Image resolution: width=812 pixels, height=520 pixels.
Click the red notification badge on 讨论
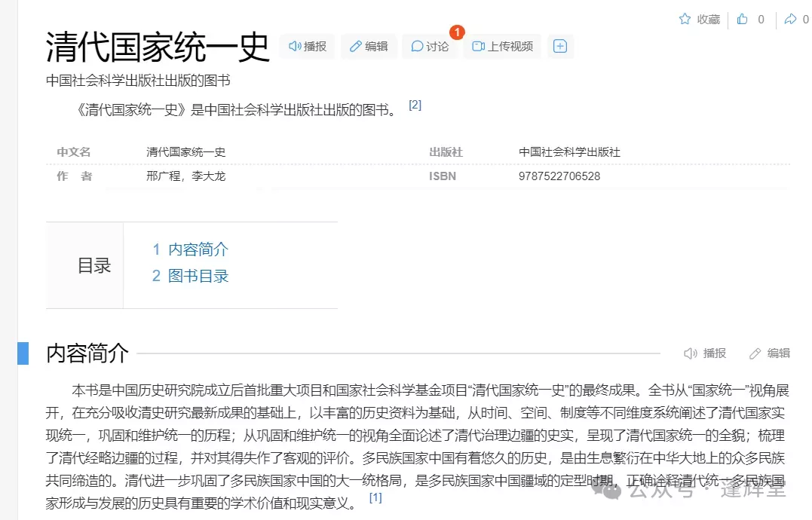(x=457, y=32)
